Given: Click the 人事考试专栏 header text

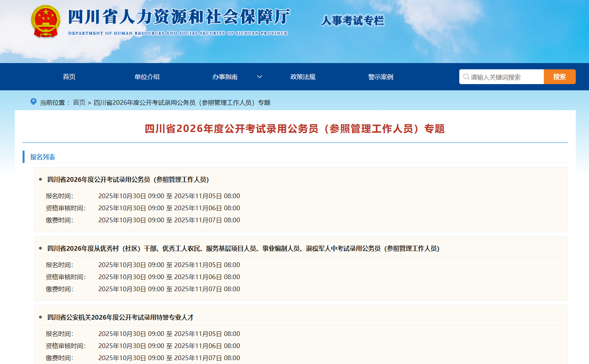Looking at the screenshot, I should (353, 20).
